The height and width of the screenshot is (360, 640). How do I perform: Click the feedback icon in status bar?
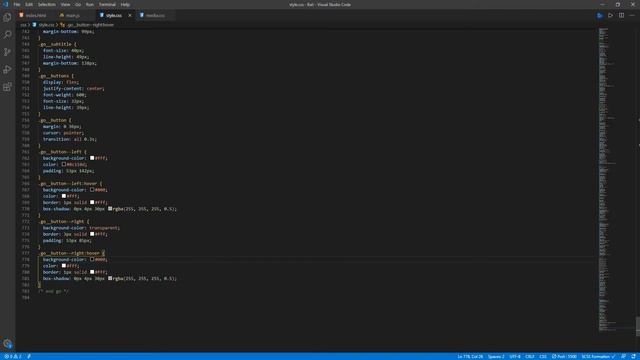(x=623, y=356)
